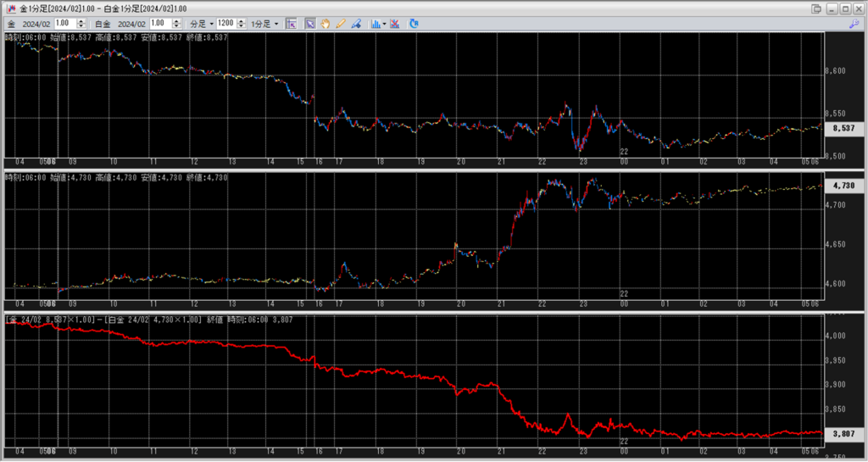Click the 3,807 spread value label
The height and width of the screenshot is (462, 868).
843,434
